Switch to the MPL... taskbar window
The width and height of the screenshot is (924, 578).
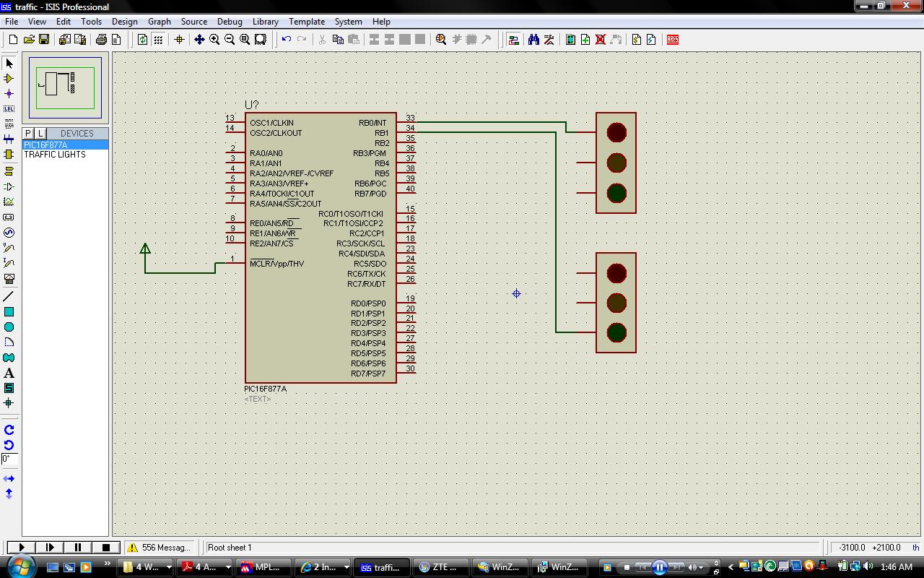click(x=264, y=567)
